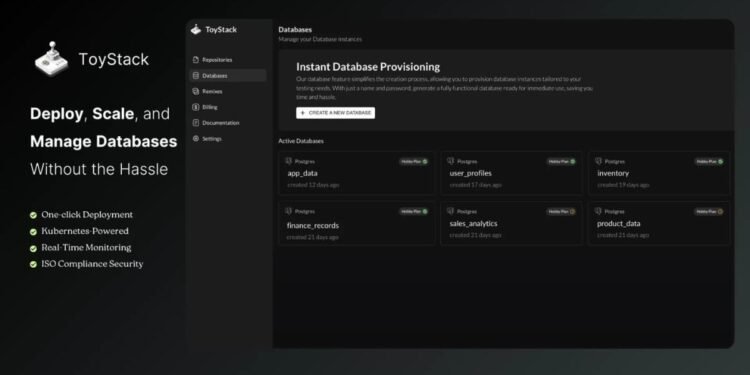
Task: Open the inventory database name
Action: (613, 174)
